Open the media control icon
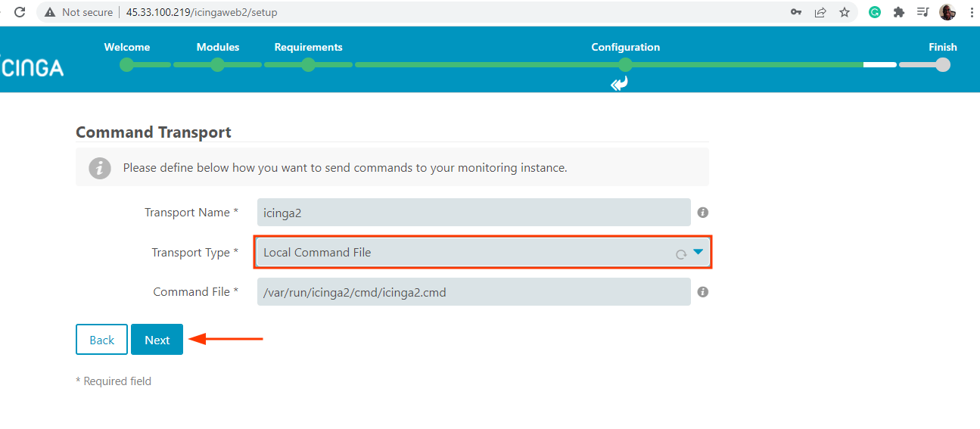This screenshot has height=429, width=980. (922, 12)
